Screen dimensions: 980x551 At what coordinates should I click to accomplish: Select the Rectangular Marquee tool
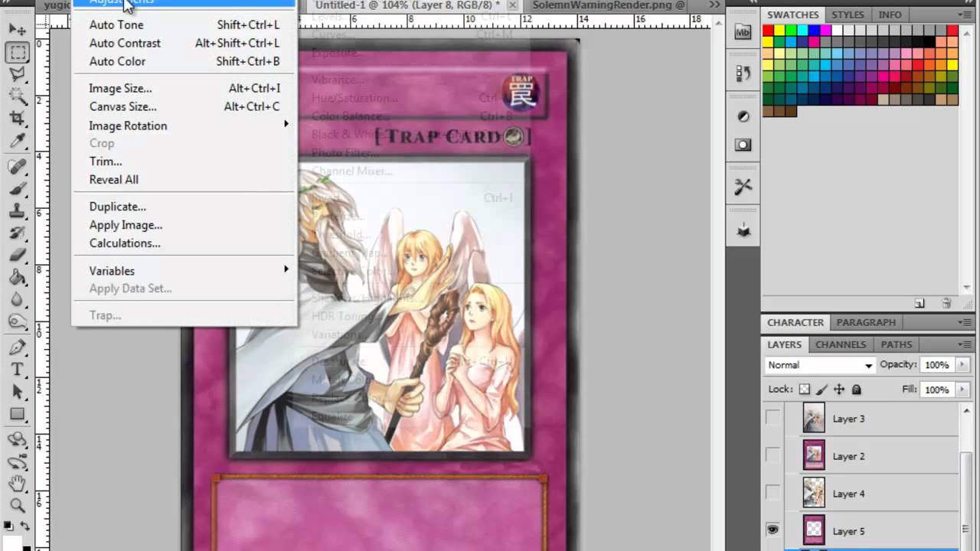coord(18,52)
